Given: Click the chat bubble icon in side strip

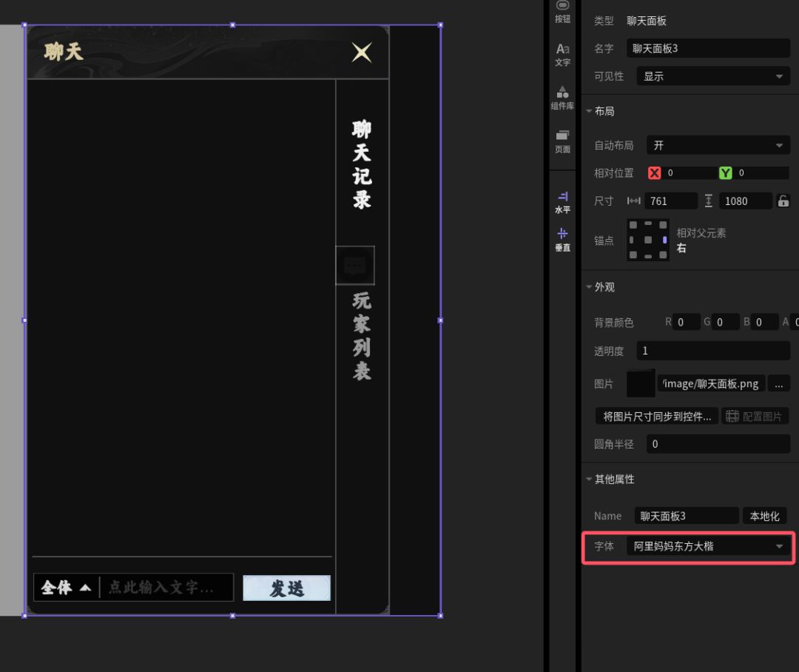Looking at the screenshot, I should click(355, 265).
